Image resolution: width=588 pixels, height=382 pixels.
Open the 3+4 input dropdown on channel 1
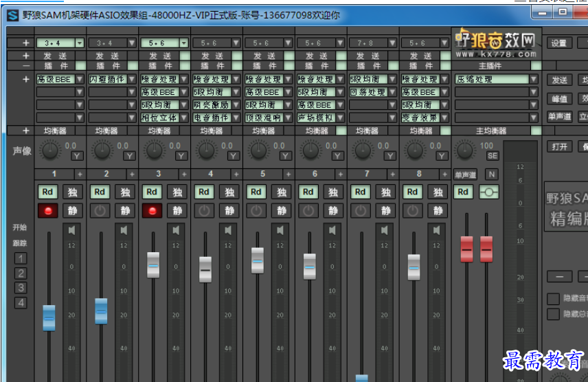[x=80, y=43]
